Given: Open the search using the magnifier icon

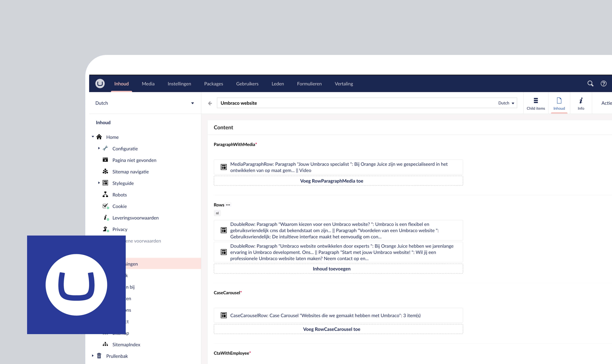Looking at the screenshot, I should click(591, 83).
